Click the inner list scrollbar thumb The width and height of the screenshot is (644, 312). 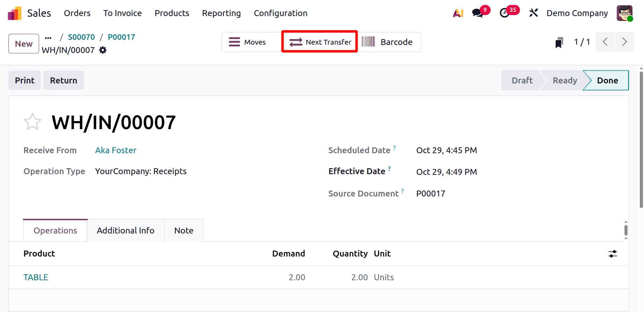point(626,230)
